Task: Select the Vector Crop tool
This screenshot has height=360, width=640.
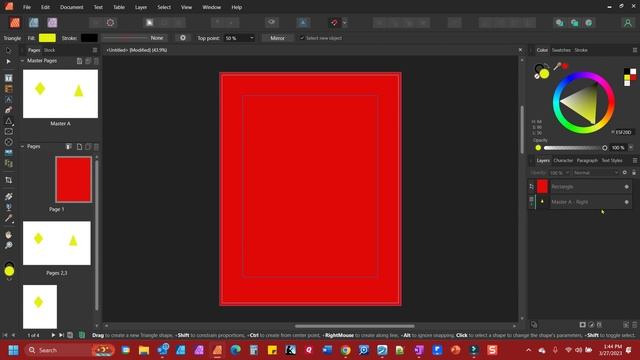Action: click(x=8, y=180)
